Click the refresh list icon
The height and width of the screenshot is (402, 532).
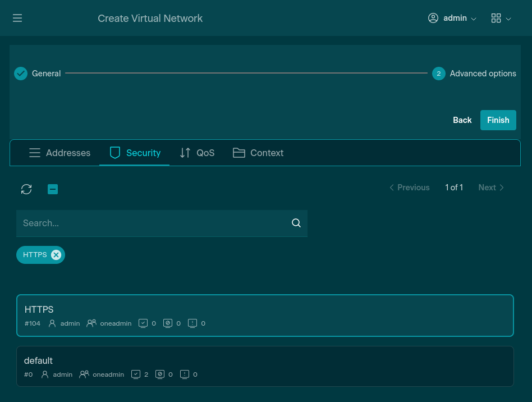point(26,189)
